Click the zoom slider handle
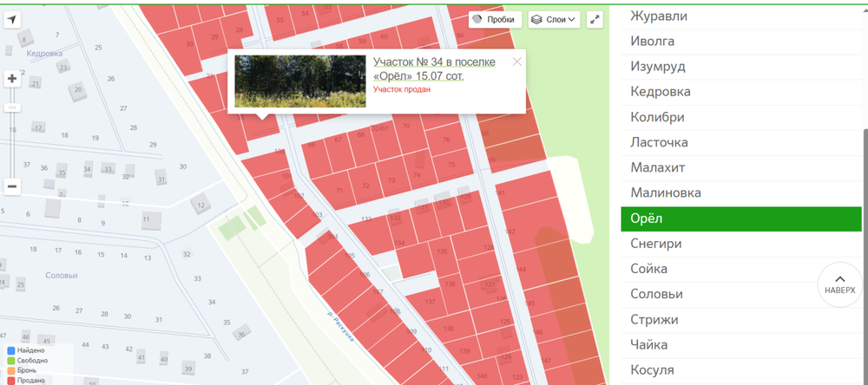 point(12,107)
